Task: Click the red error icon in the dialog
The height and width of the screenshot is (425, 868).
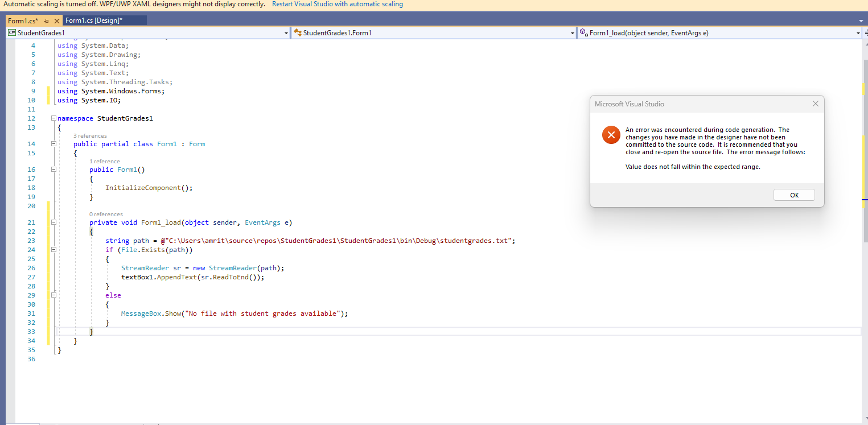Action: click(x=611, y=135)
